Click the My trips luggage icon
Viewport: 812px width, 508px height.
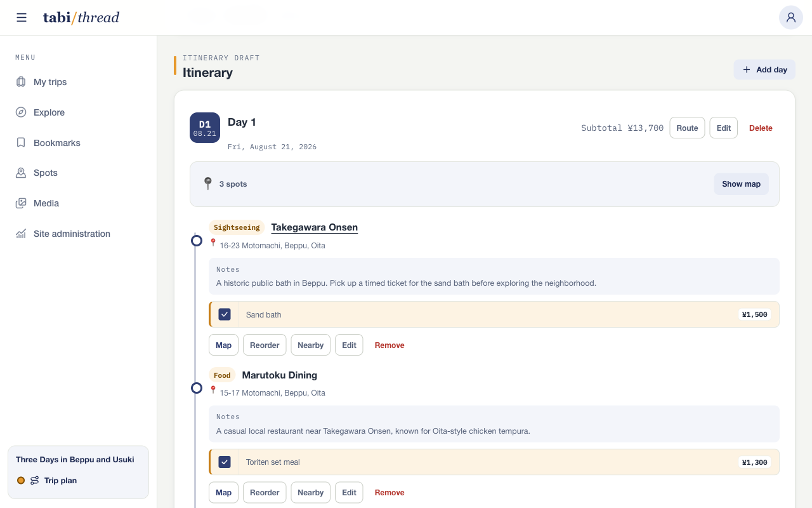coord(21,82)
